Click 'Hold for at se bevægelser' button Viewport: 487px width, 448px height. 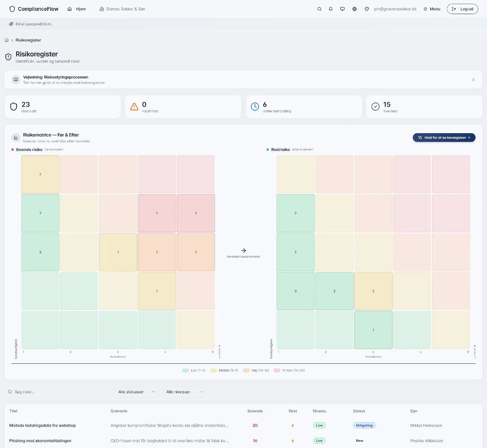[444, 137]
